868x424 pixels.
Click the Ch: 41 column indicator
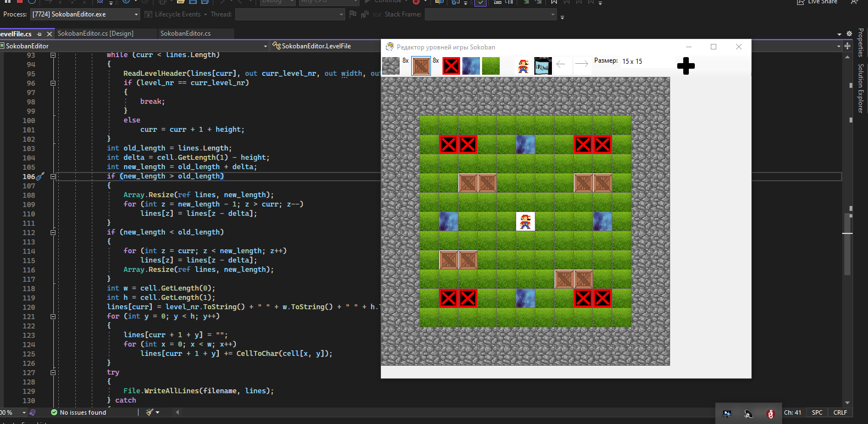[x=792, y=412]
